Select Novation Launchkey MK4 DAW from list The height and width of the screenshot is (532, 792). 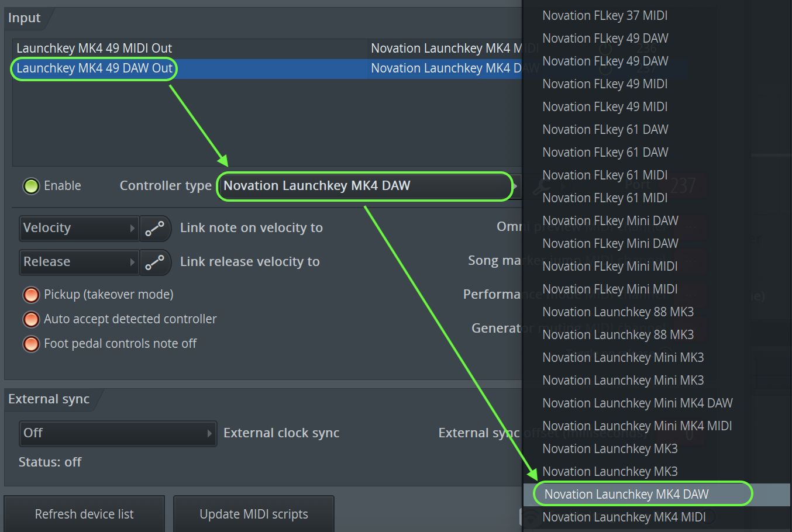(657, 495)
